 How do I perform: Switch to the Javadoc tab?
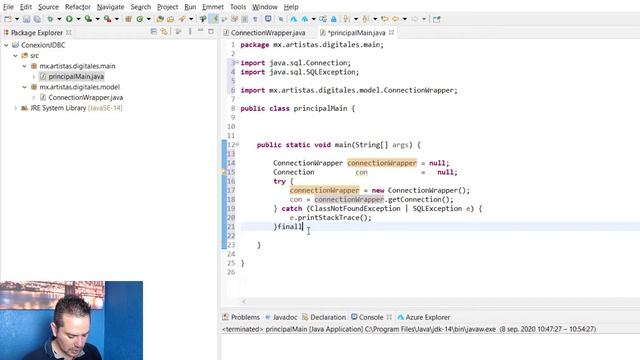(281, 317)
